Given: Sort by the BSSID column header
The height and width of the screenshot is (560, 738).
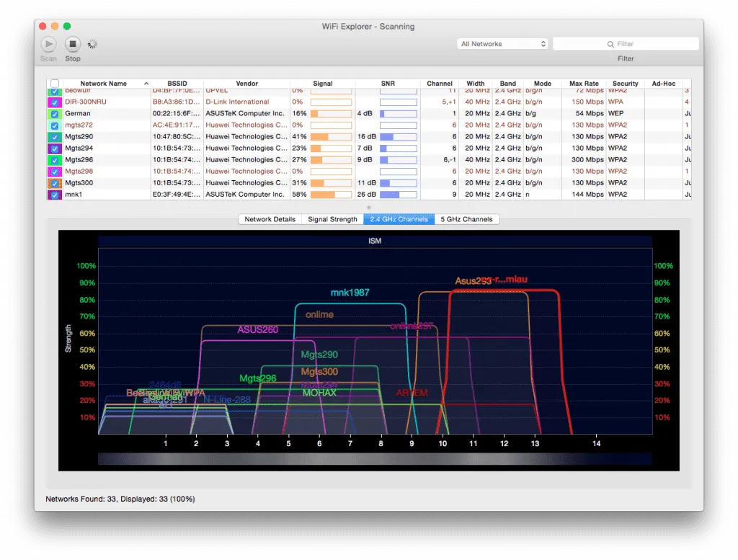Looking at the screenshot, I should pyautogui.click(x=177, y=84).
